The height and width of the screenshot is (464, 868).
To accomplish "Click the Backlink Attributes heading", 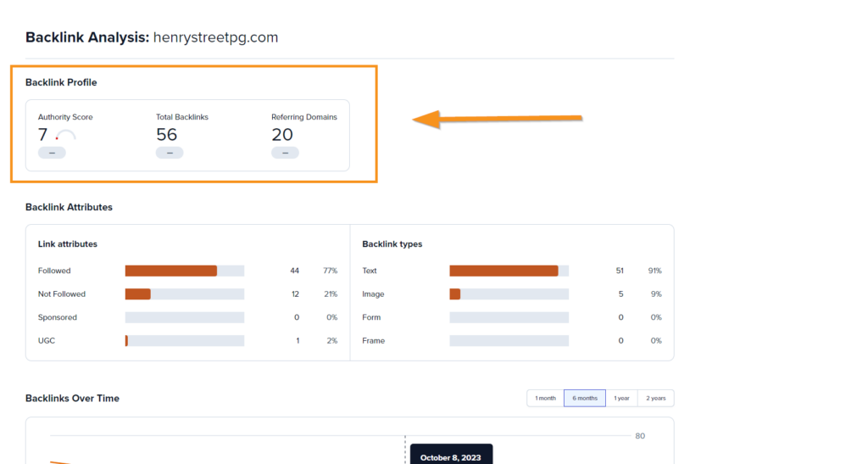I will tap(69, 207).
